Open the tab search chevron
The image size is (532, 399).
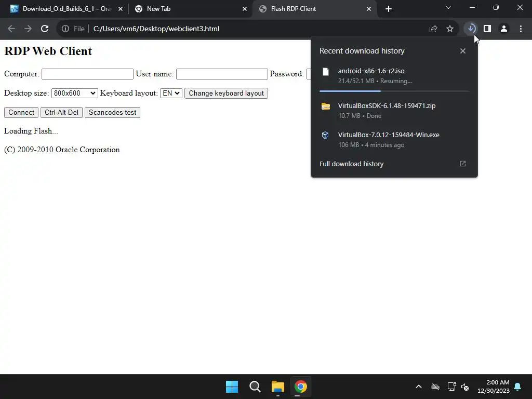448,7
